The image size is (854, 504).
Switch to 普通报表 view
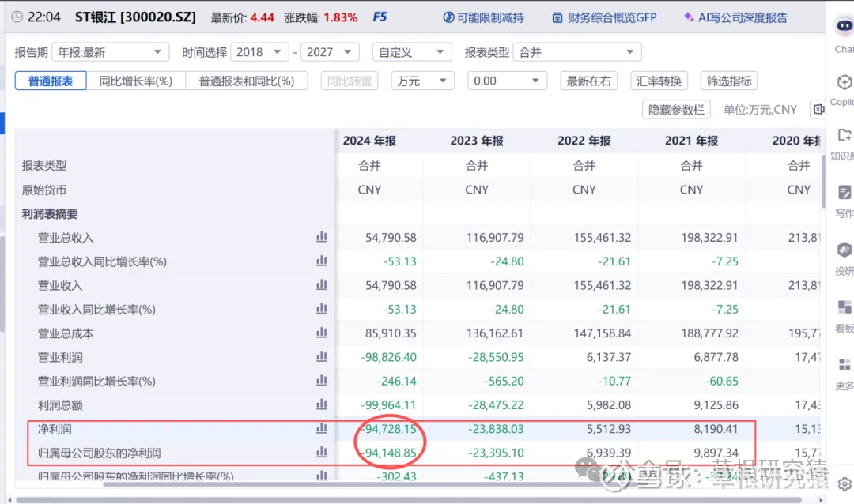pos(51,81)
